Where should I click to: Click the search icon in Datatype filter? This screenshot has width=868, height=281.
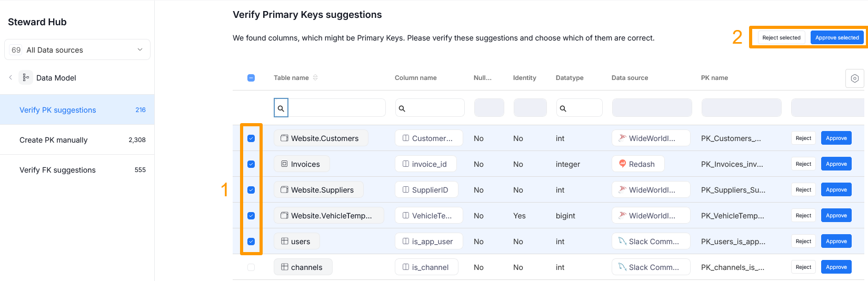click(563, 108)
